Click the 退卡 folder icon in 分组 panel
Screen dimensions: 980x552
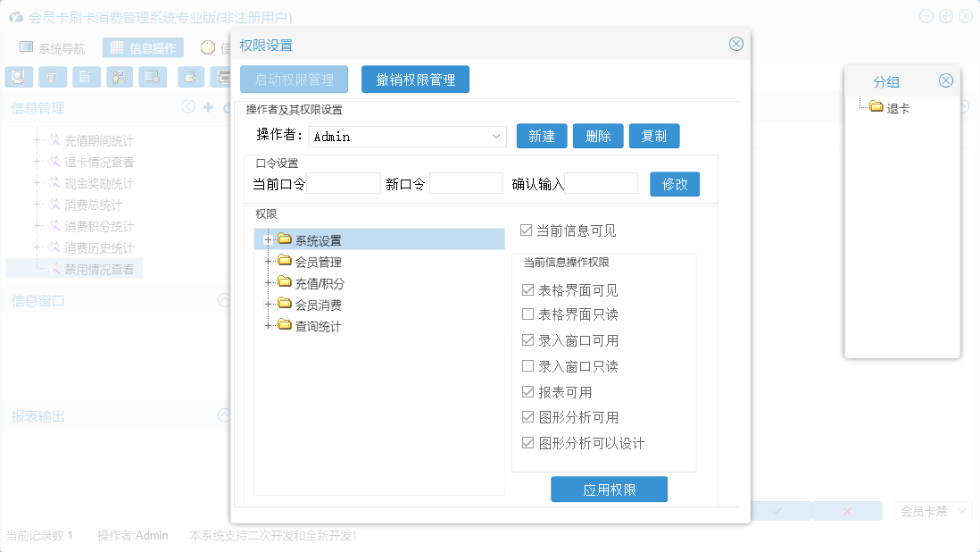(x=876, y=107)
